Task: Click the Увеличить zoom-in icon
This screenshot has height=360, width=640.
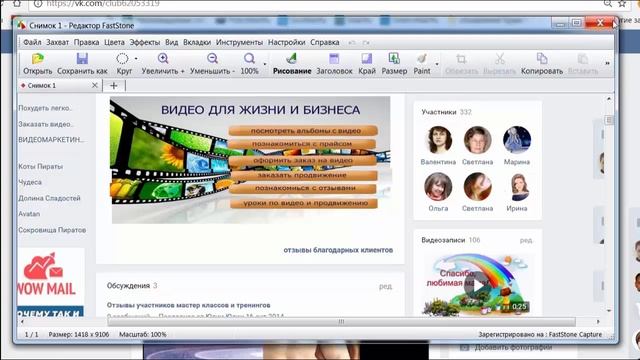Action: click(x=163, y=59)
